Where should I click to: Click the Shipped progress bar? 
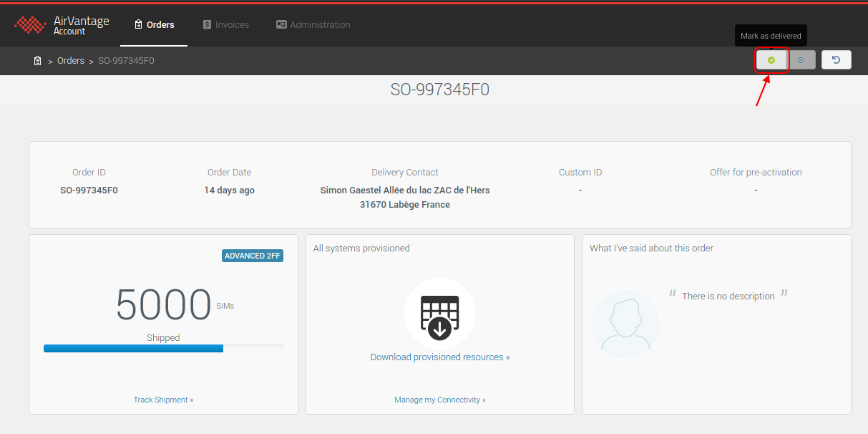point(163,349)
